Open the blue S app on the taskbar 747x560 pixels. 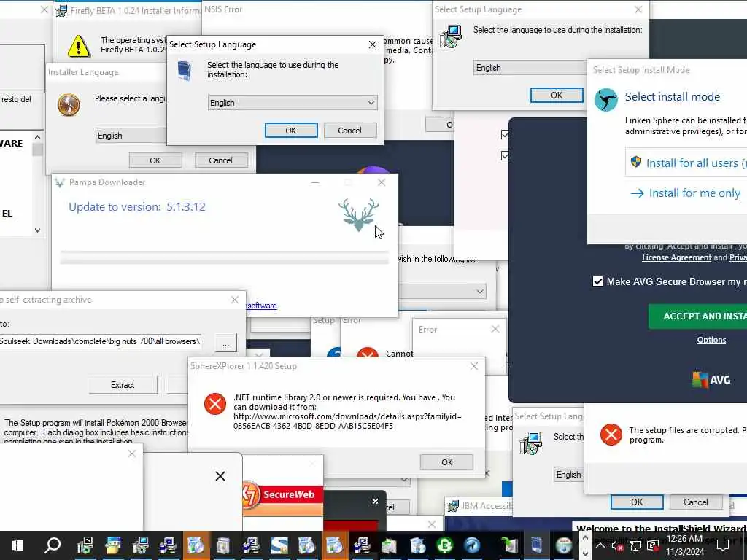pyautogui.click(x=279, y=545)
